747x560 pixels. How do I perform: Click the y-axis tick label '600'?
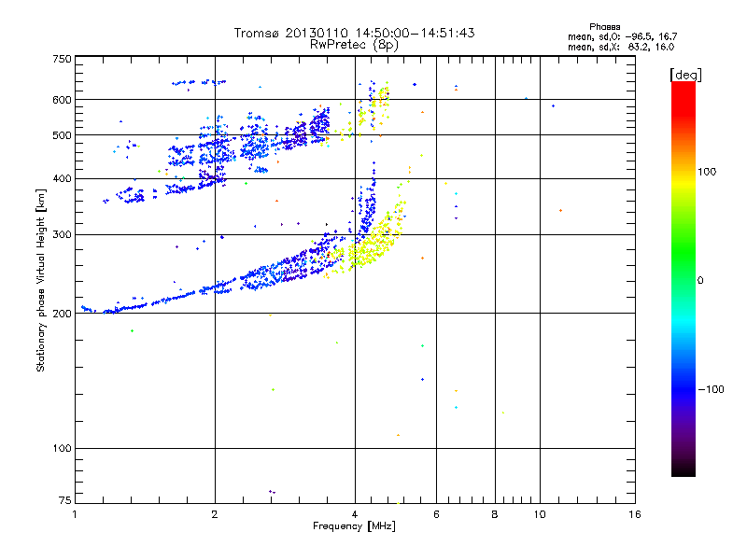62,100
